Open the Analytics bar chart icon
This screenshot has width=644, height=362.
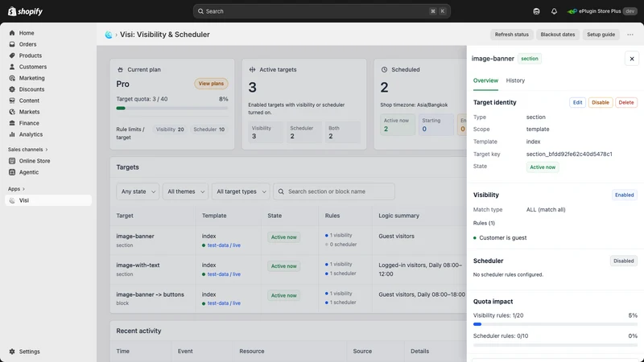tap(12, 134)
